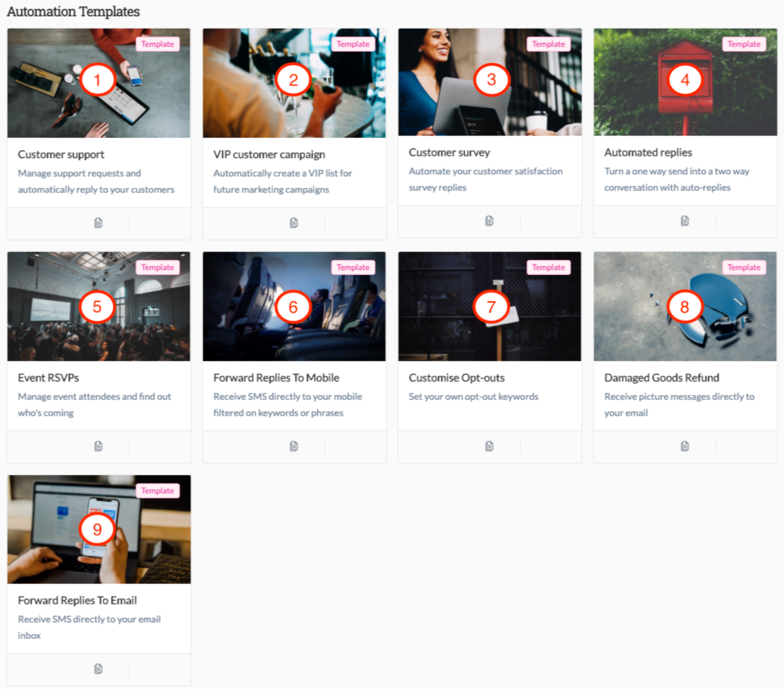Click the document icon under Customise Opt-outs
Image resolution: width=784 pixels, height=689 pixels.
489,446
